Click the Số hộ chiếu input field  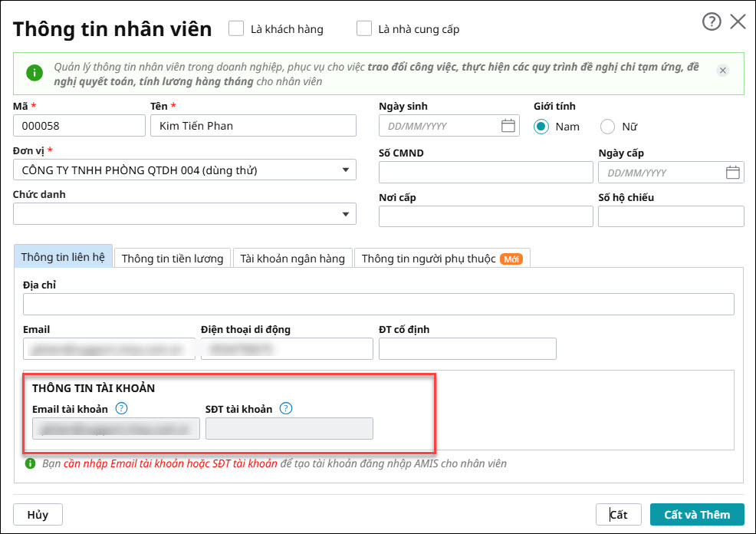671,216
